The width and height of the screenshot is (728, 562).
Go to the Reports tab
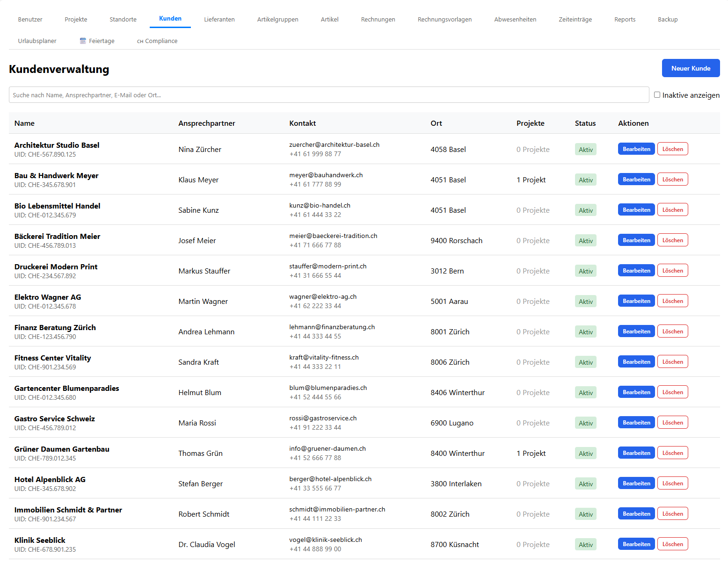pyautogui.click(x=624, y=20)
